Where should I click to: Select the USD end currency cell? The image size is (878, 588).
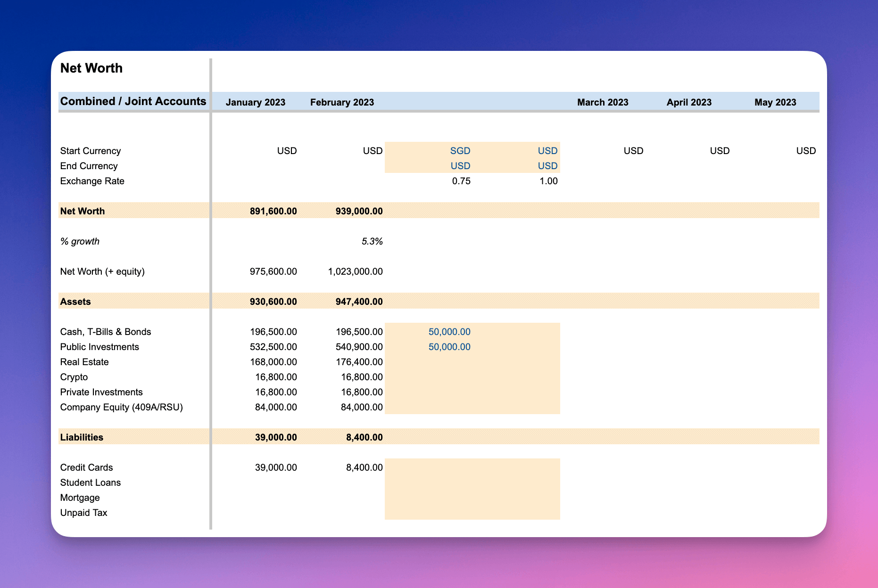click(459, 166)
